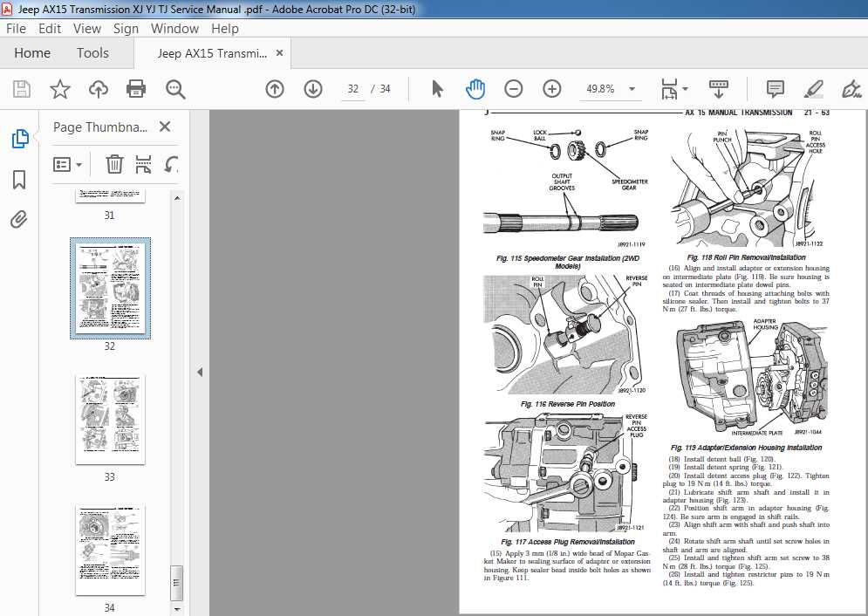The width and height of the screenshot is (868, 616).
Task: Click the page number input field
Action: click(352, 89)
